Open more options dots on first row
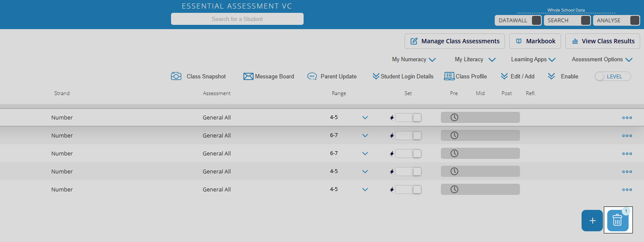Image resolution: width=644 pixels, height=242 pixels. tap(627, 117)
